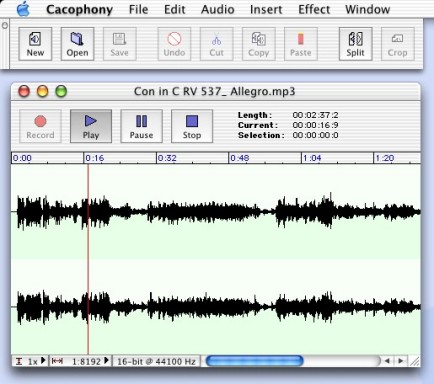Click the scroll left arrow
434x384 pixels.
(x=387, y=361)
